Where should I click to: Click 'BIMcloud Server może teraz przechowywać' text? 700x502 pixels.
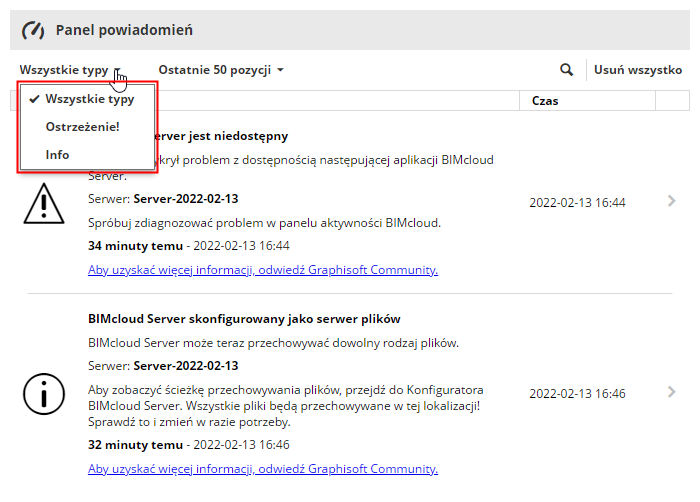[x=273, y=343]
